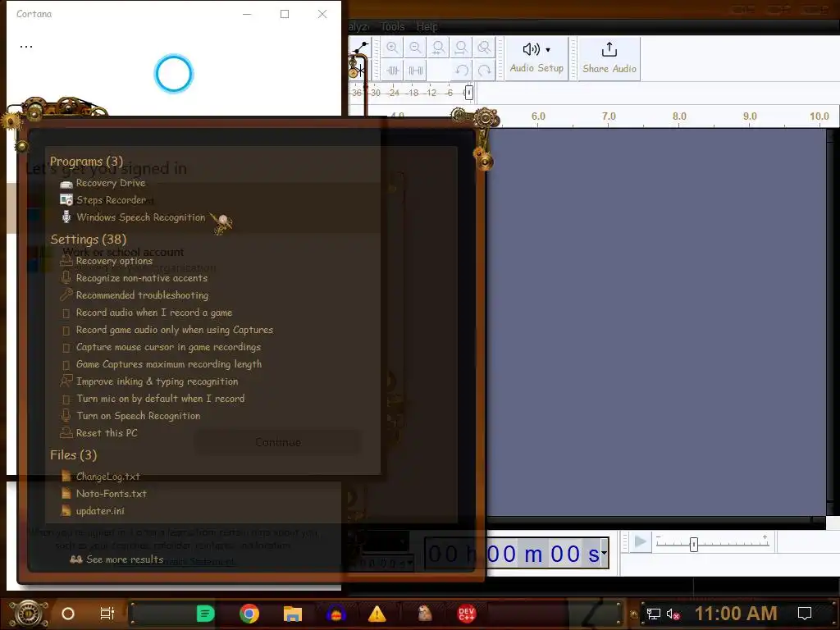840x630 pixels.
Task: Click the network icon in system tray
Action: [x=653, y=614]
